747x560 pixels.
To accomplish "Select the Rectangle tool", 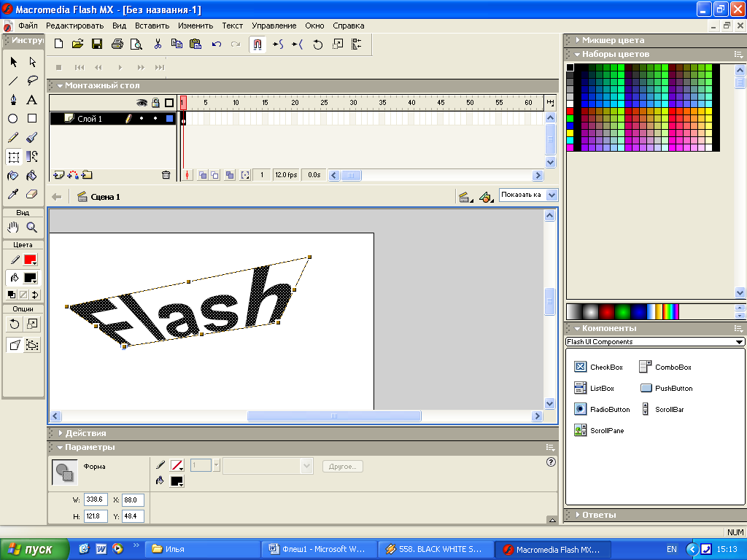I will 32,119.
